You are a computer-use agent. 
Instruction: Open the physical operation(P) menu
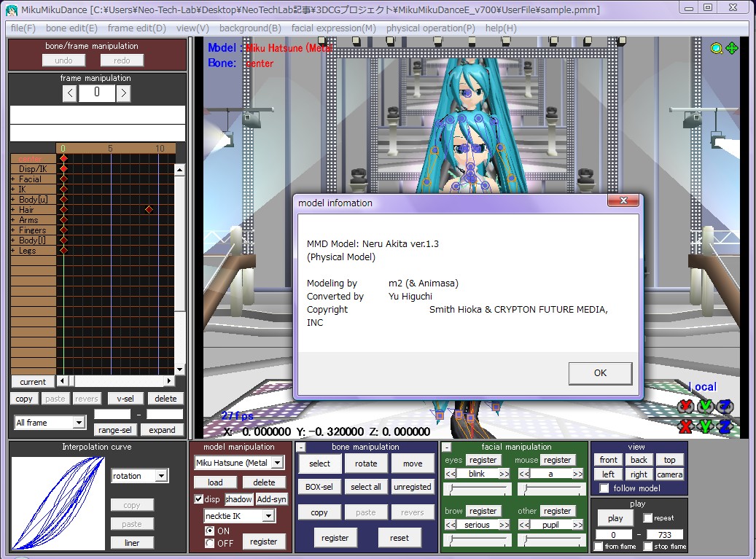[430, 28]
